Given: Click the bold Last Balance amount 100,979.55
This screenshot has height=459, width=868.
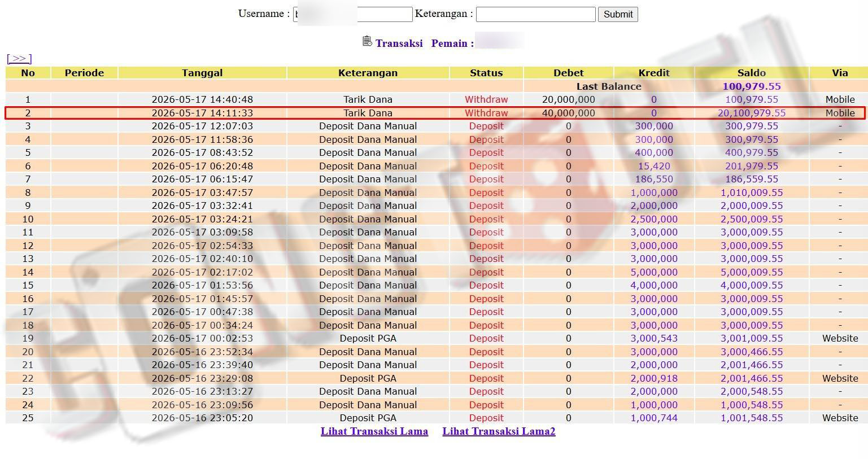Looking at the screenshot, I should (752, 86).
